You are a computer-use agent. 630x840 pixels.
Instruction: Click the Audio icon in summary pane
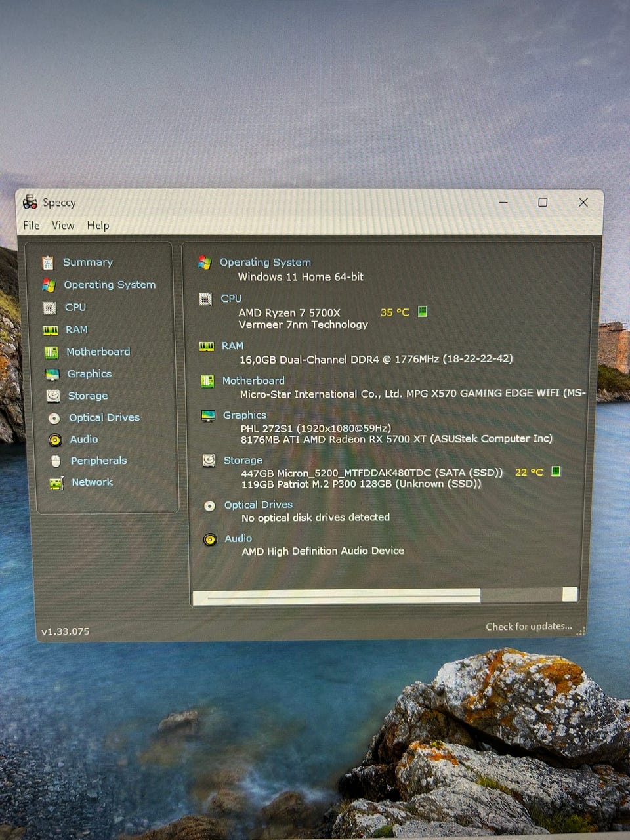click(210, 539)
